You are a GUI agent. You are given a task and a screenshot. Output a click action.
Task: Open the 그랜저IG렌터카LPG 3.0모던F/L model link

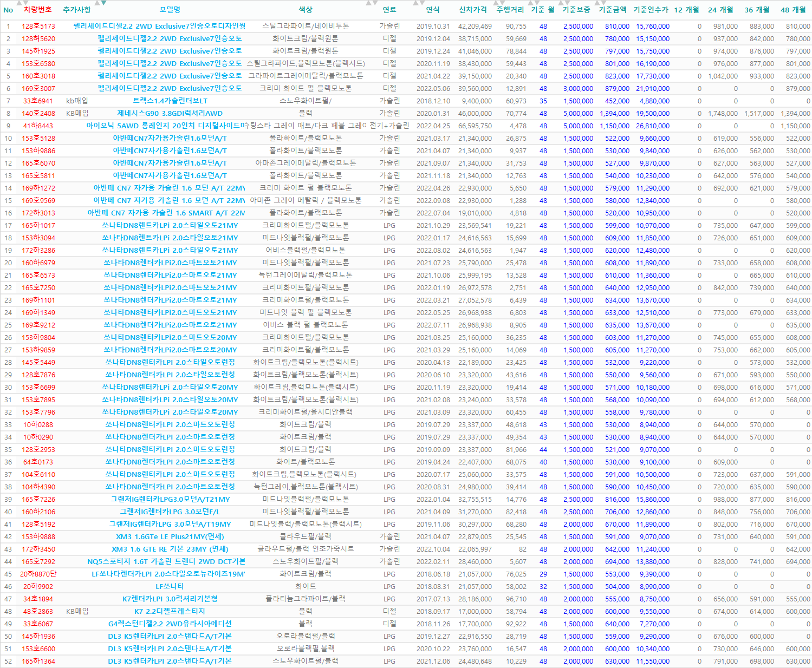pos(170,512)
